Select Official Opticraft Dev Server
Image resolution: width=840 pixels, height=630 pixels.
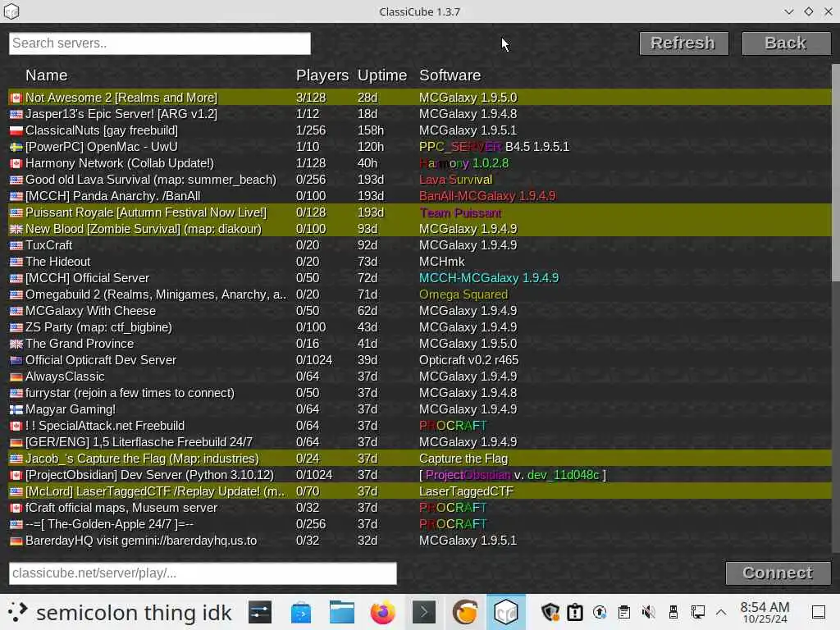click(419, 360)
